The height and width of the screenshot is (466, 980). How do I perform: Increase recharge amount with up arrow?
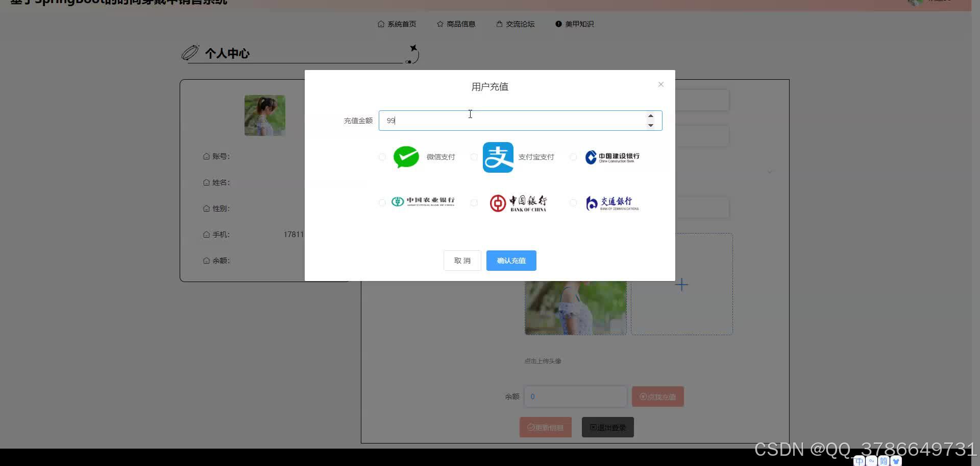click(651, 116)
